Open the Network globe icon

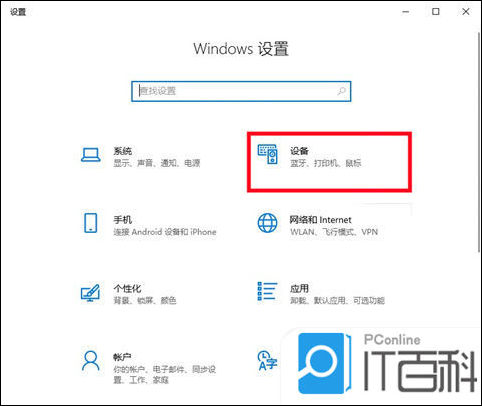click(x=267, y=223)
